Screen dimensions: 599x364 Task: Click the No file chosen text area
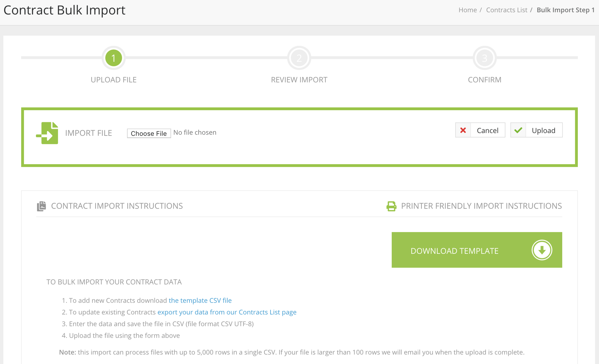195,133
